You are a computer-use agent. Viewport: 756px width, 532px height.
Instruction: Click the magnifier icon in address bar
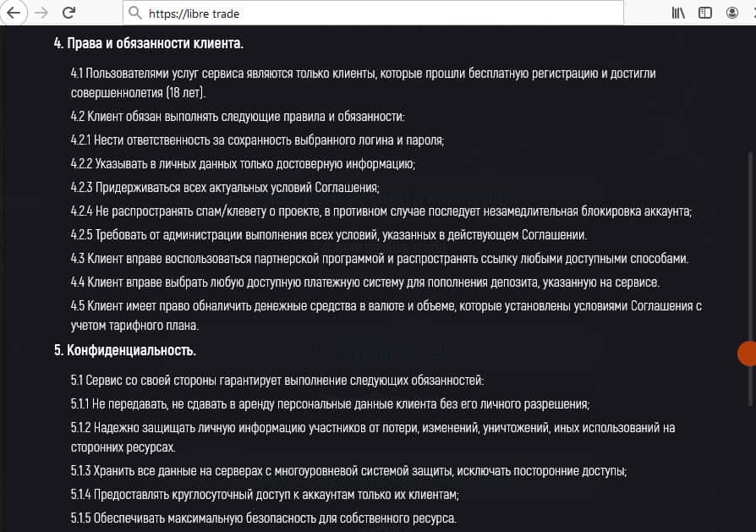135,14
